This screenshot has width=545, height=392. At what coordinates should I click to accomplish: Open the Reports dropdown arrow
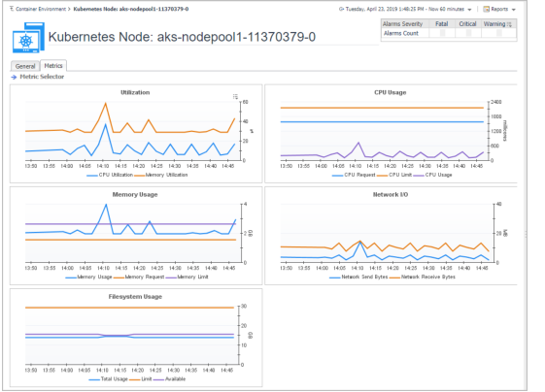514,10
